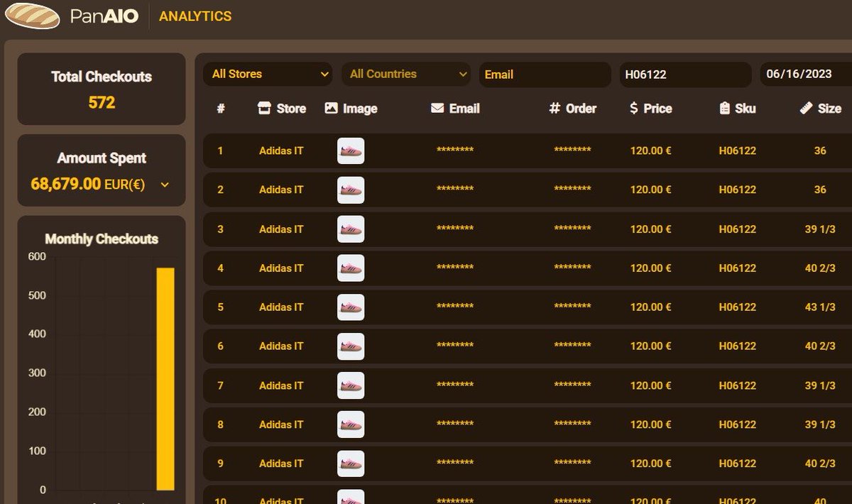Open shoe thumbnail in row 9
852x504 pixels.
coord(351,464)
